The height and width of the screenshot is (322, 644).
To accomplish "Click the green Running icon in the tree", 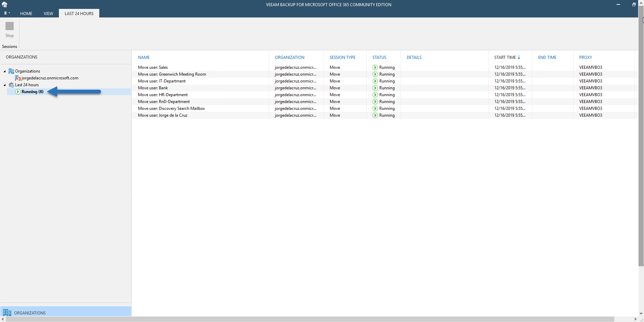I will point(18,92).
